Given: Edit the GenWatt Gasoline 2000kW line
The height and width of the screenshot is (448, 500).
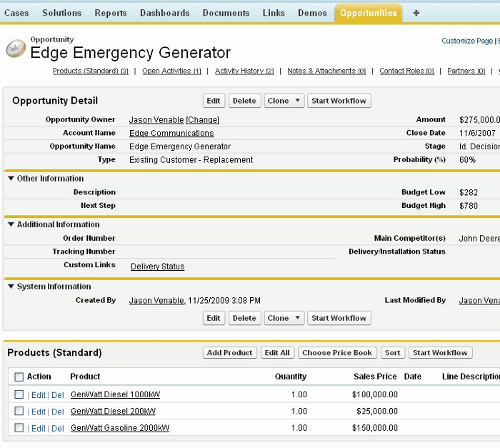Looking at the screenshot, I should 38,428.
